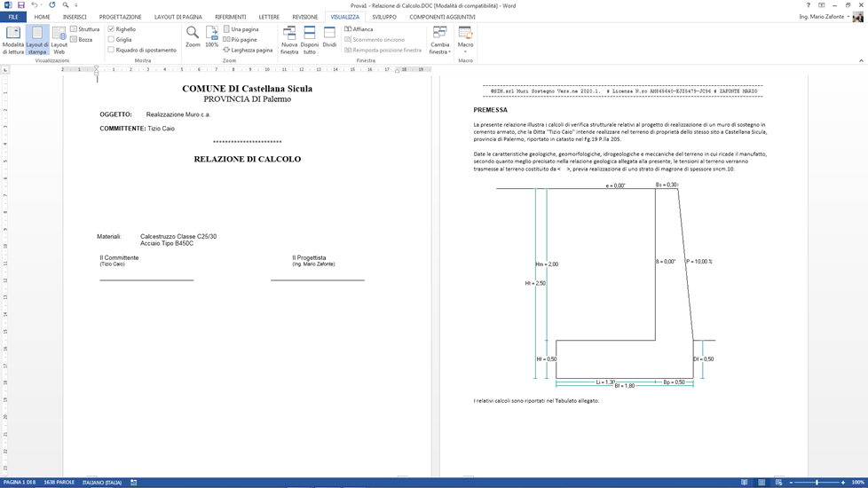Click the PREMESSA heading on page two

pos(491,110)
